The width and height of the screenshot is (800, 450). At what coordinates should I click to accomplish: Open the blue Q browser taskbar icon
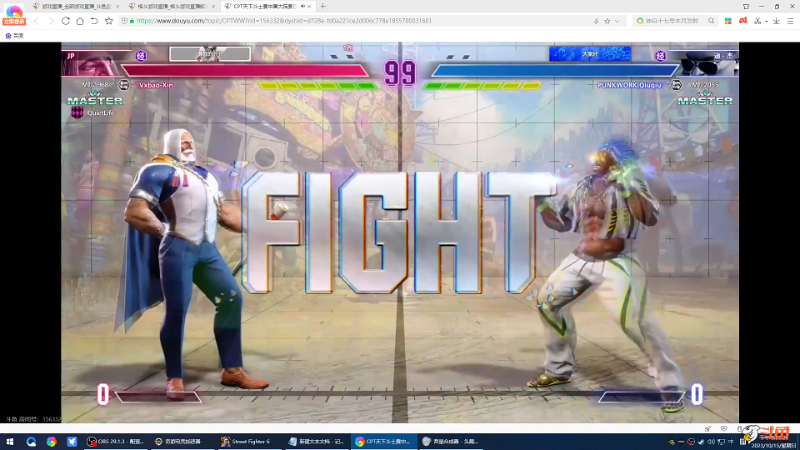pos(31,442)
